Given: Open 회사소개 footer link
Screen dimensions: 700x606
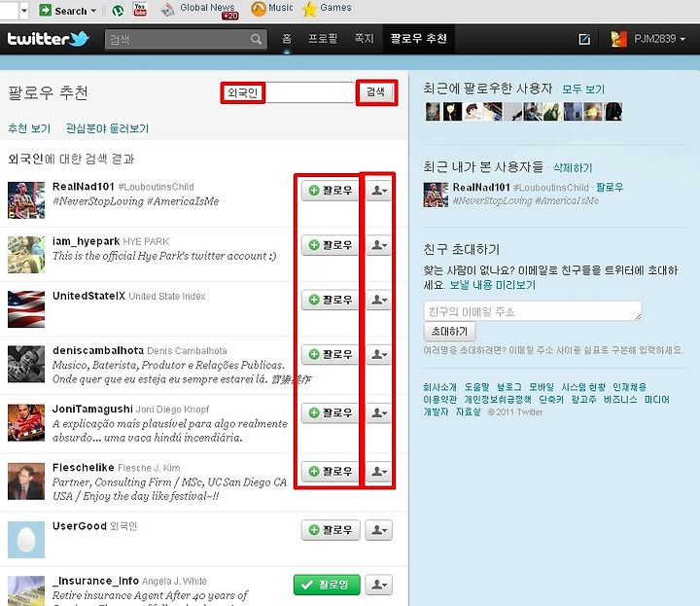Looking at the screenshot, I should coord(439,387).
